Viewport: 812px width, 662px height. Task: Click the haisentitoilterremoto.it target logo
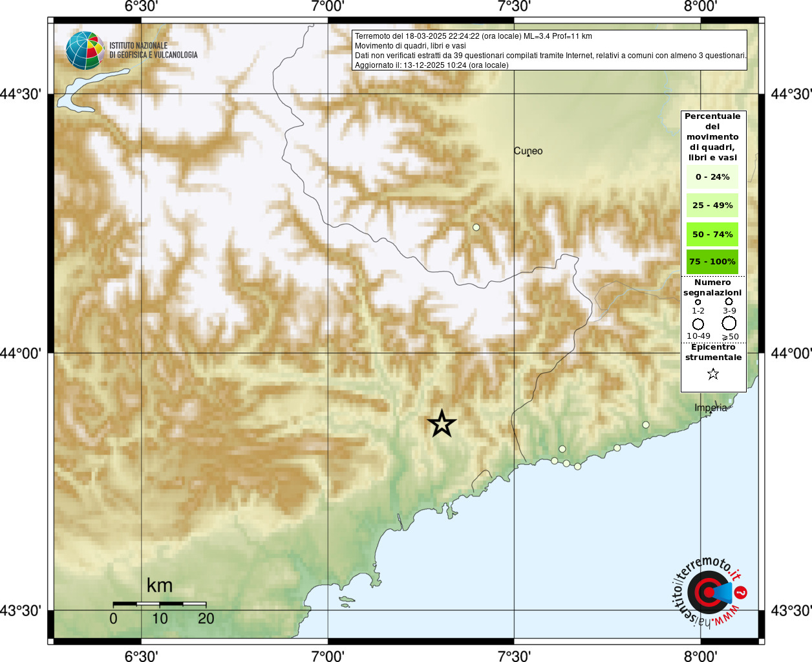click(709, 592)
